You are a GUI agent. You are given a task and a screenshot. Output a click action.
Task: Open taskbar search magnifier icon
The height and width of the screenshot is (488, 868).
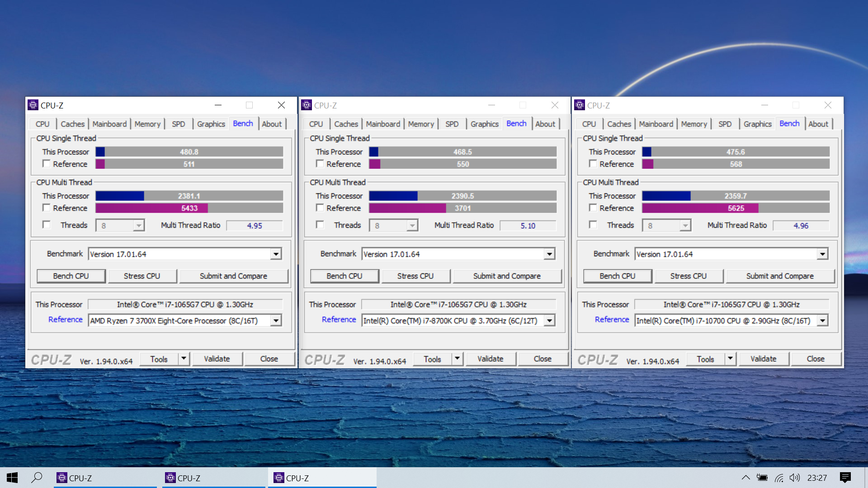[x=37, y=478]
